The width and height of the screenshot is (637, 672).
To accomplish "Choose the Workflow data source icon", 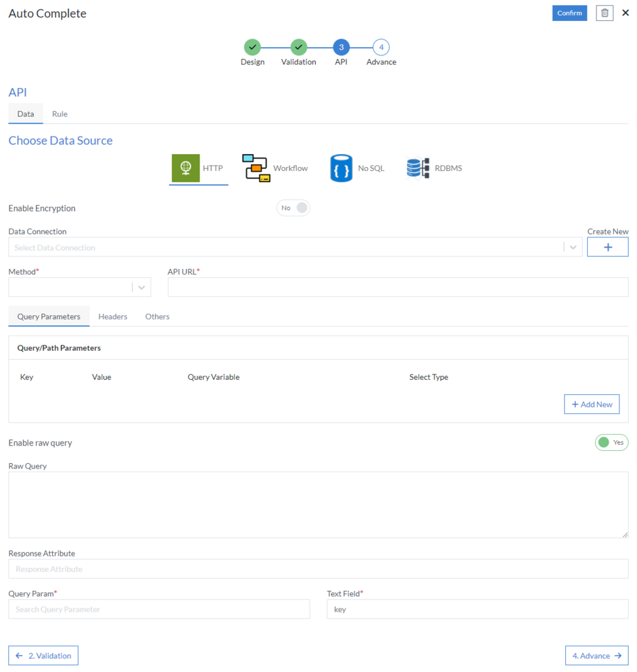I will [x=256, y=168].
